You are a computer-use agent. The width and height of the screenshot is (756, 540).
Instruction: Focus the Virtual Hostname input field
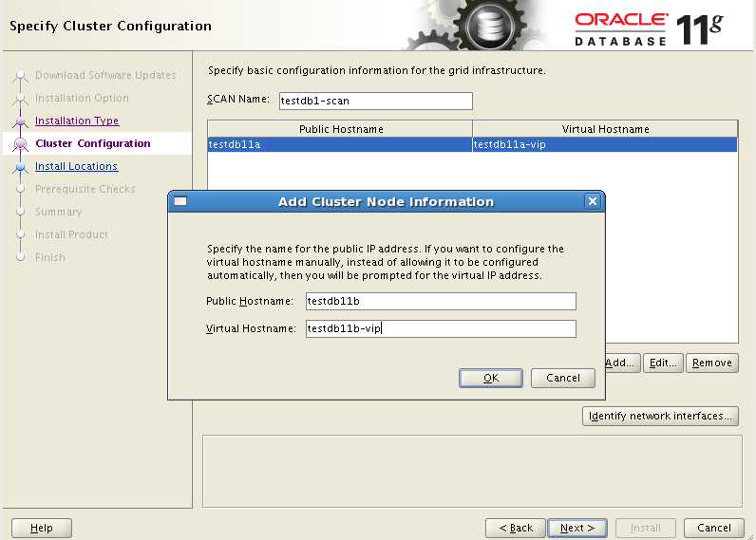(441, 328)
